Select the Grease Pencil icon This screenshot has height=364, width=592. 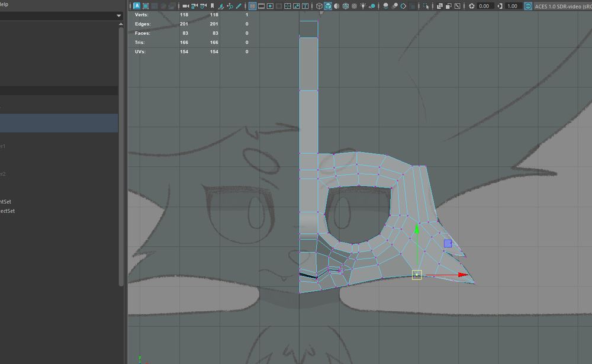click(239, 6)
